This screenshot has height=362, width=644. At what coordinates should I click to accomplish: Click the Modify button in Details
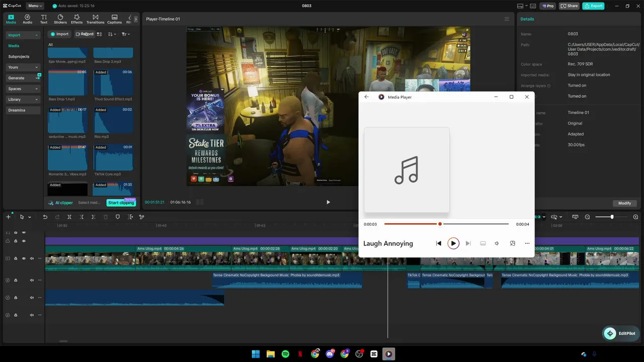[x=624, y=203]
